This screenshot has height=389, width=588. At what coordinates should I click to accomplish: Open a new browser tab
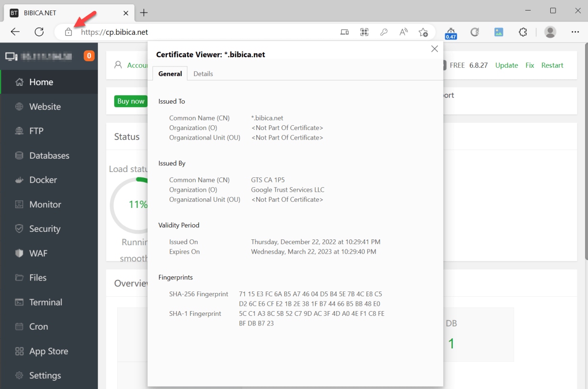(143, 12)
